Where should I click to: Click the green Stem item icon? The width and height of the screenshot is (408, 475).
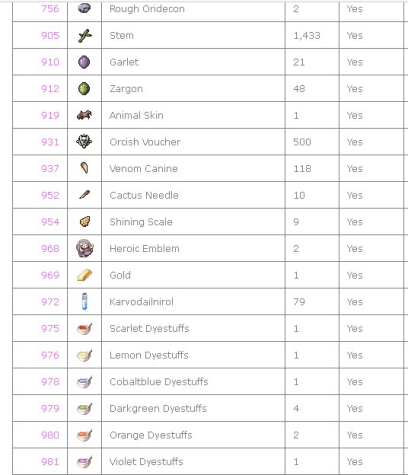85,36
